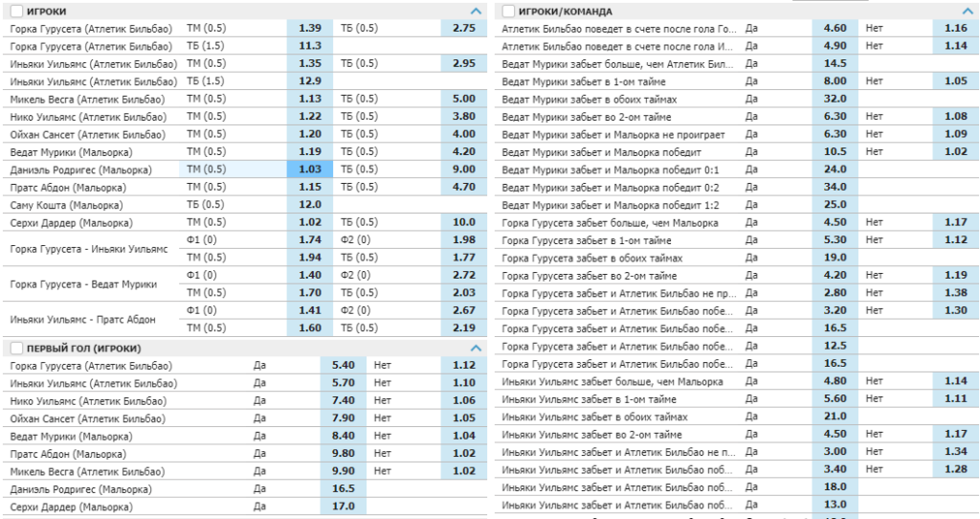Click highlighted 1.03 odds for Даниэль Родригес
This screenshot has width=980, height=519.
[310, 169]
